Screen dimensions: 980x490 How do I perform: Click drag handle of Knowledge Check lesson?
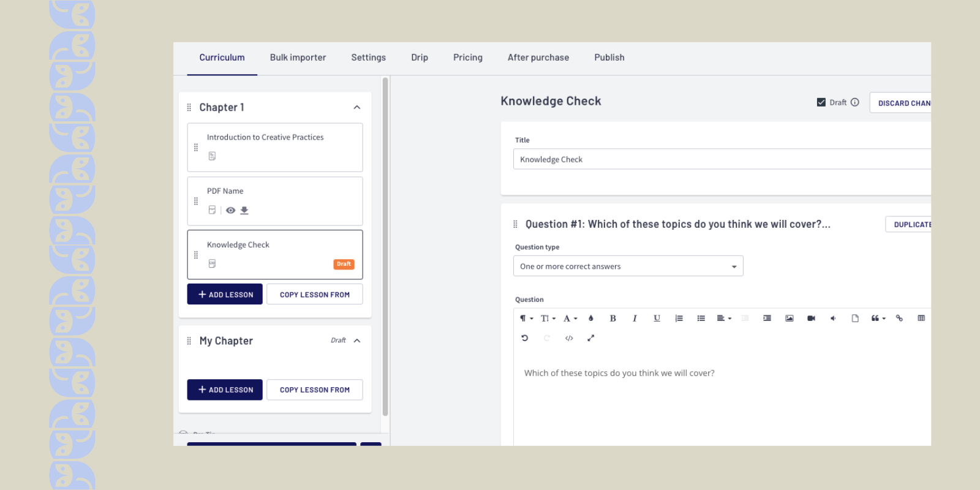[196, 255]
